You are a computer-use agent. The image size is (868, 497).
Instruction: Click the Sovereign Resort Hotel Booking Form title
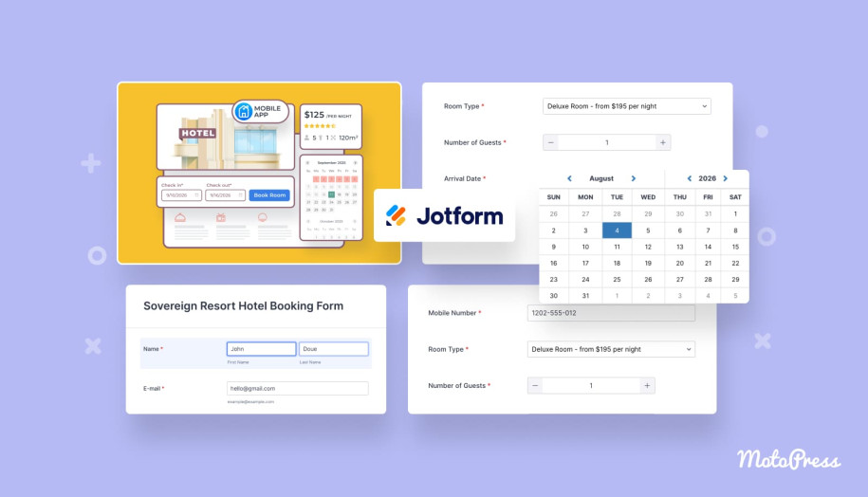coord(244,306)
